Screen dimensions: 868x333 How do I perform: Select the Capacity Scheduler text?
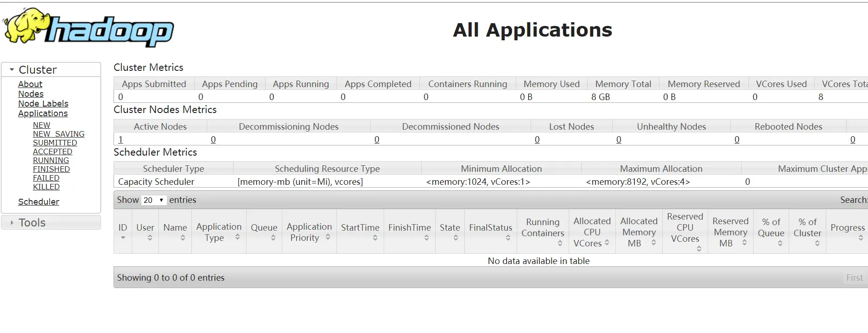click(156, 182)
